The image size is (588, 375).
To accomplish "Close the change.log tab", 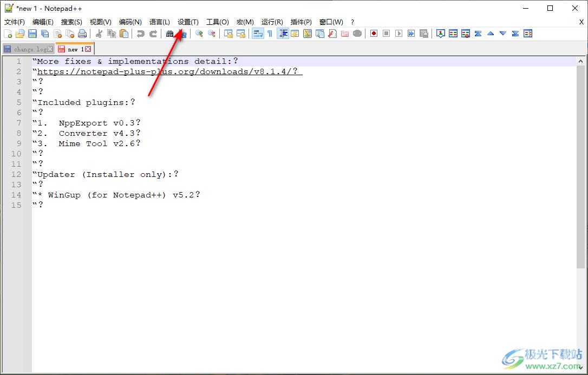I will coord(50,49).
